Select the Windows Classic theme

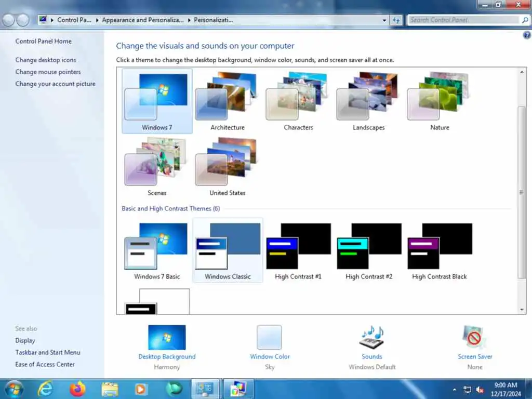click(228, 250)
